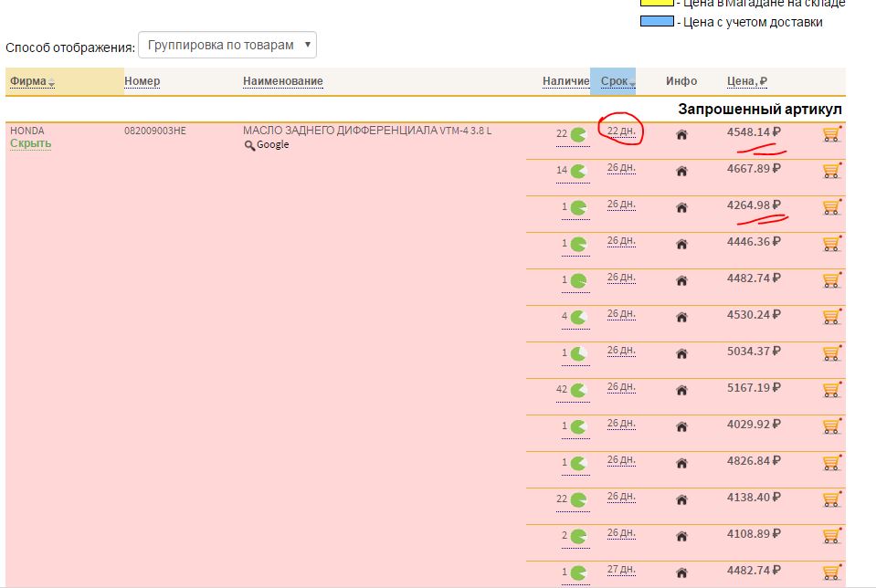Add the 4548.14 ₽ offer to cart
Screen dimensions: 876x588
pos(830,134)
